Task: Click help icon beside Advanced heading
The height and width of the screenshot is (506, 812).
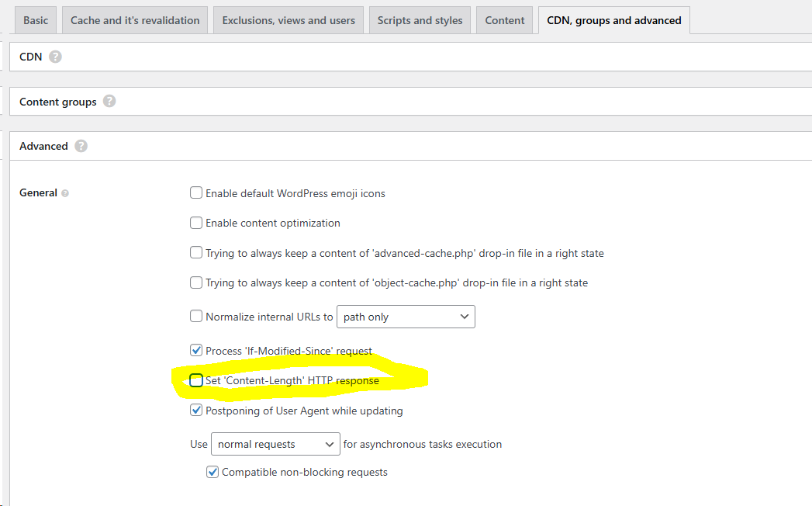Action: [x=81, y=146]
